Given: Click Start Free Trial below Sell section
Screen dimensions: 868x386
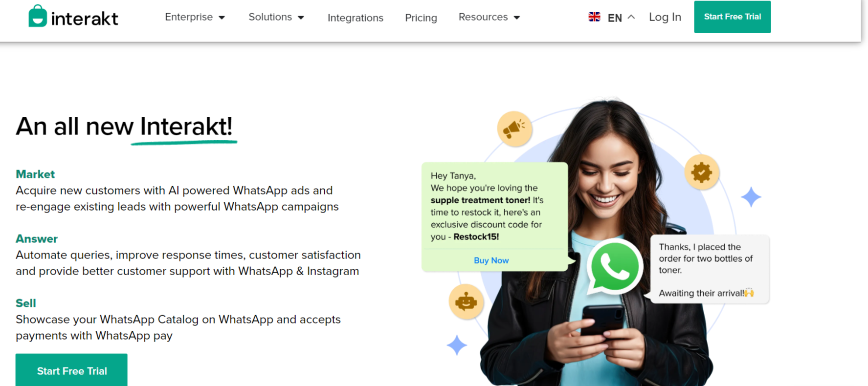Looking at the screenshot, I should [71, 370].
